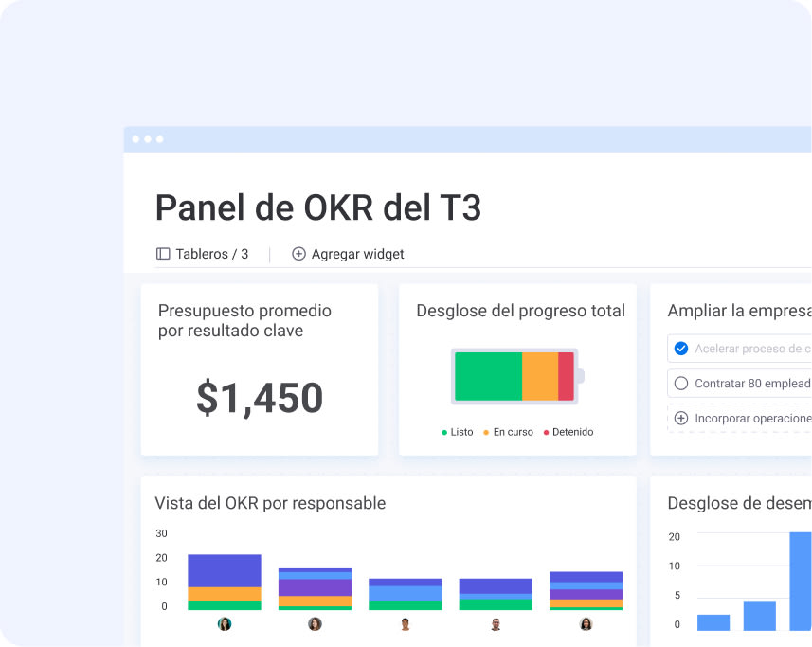Click the orange En curso battery segment
This screenshot has width=812, height=647.
[540, 376]
